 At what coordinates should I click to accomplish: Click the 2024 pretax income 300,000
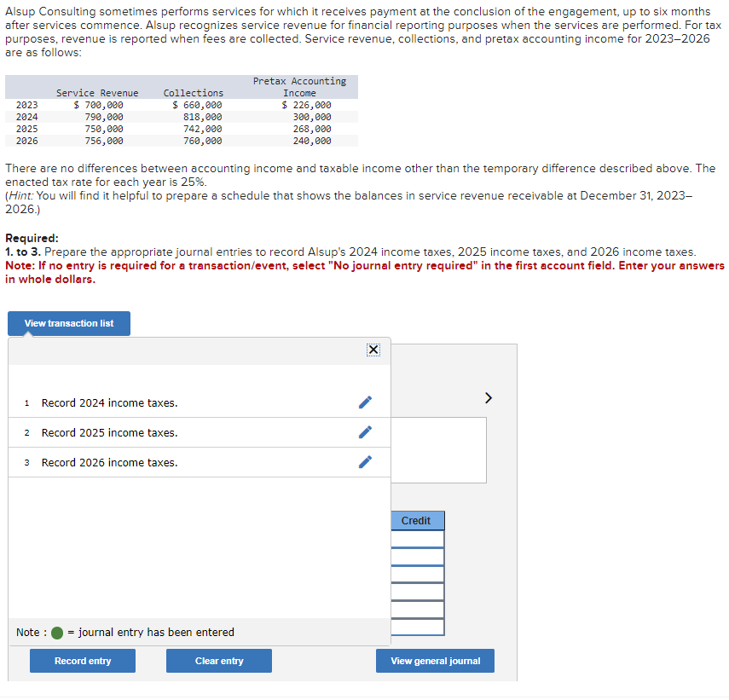tap(312, 117)
